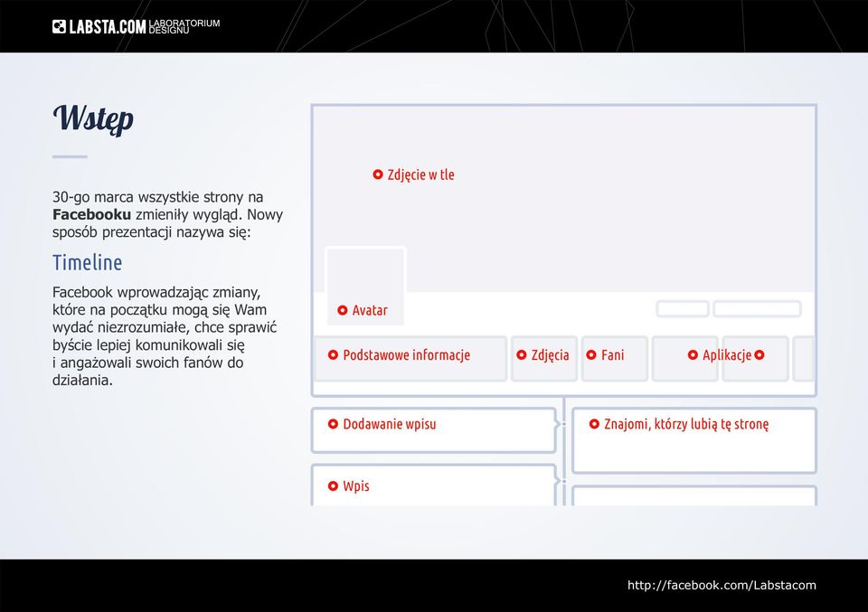Image resolution: width=868 pixels, height=612 pixels.
Task: Click the red marker before Podstawowe informacje
Action: click(333, 354)
